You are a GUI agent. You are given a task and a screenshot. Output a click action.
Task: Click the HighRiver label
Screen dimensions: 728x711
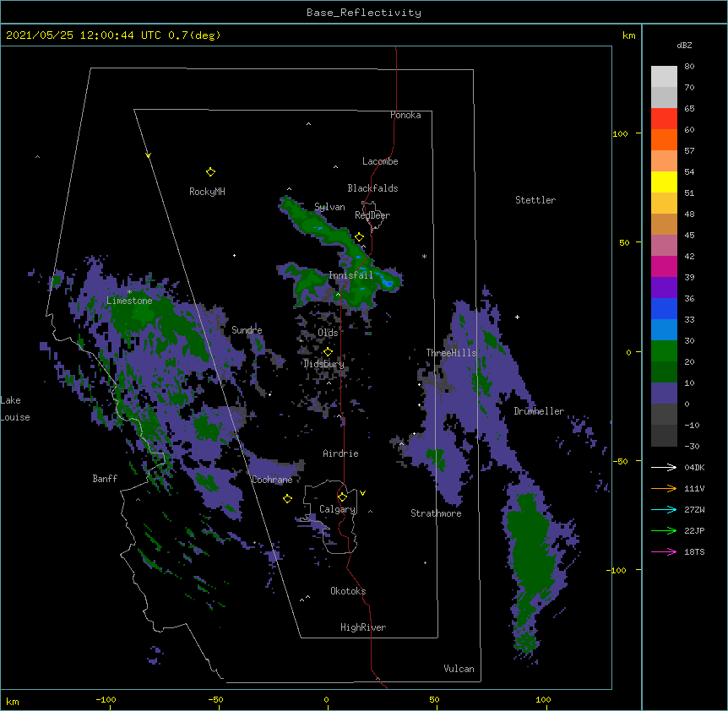tap(363, 627)
